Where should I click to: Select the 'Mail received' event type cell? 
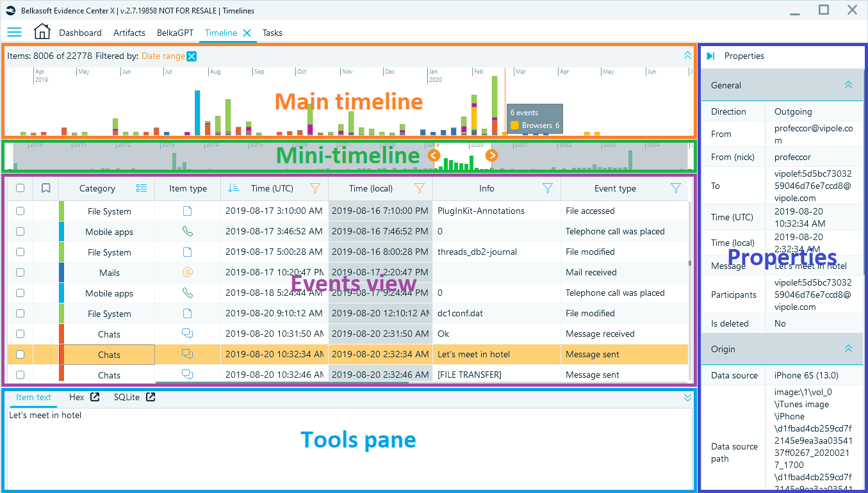tap(591, 273)
